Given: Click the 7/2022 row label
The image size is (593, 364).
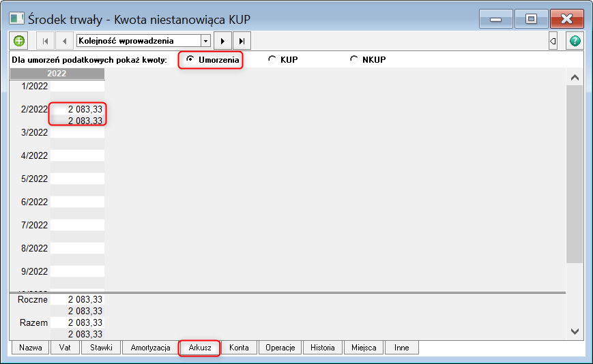Looking at the screenshot, I should click(x=34, y=225).
